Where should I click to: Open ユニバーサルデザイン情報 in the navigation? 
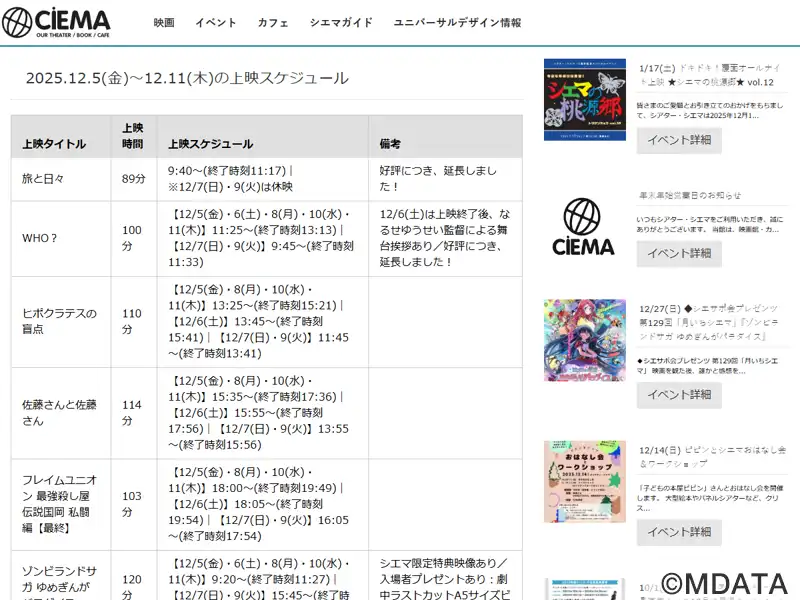[x=457, y=22]
